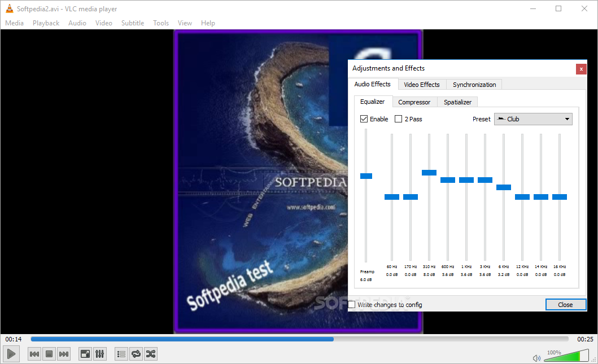Open the Video menu

pos(104,23)
